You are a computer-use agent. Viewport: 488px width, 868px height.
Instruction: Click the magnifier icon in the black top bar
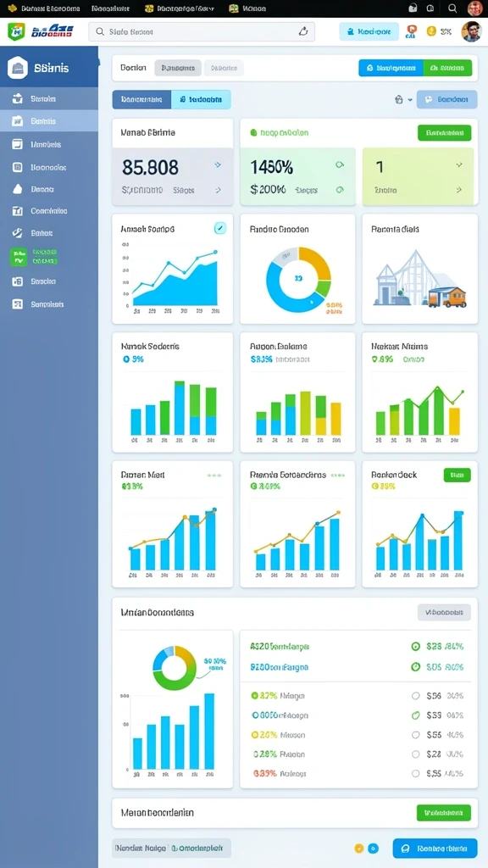(452, 8)
